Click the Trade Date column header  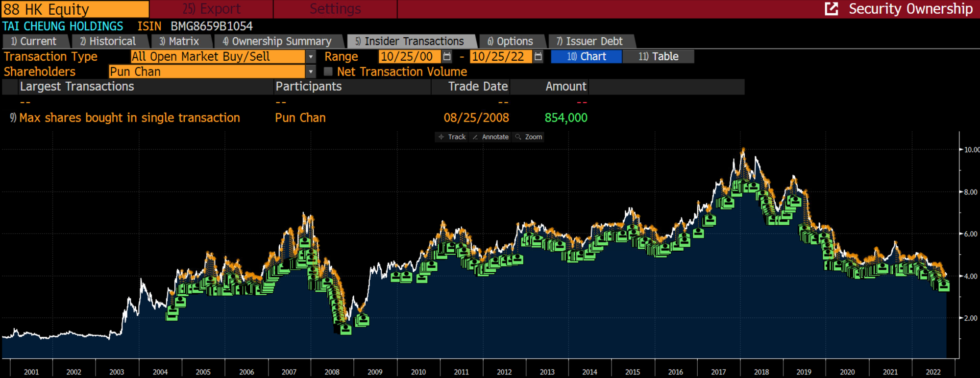[x=471, y=87]
